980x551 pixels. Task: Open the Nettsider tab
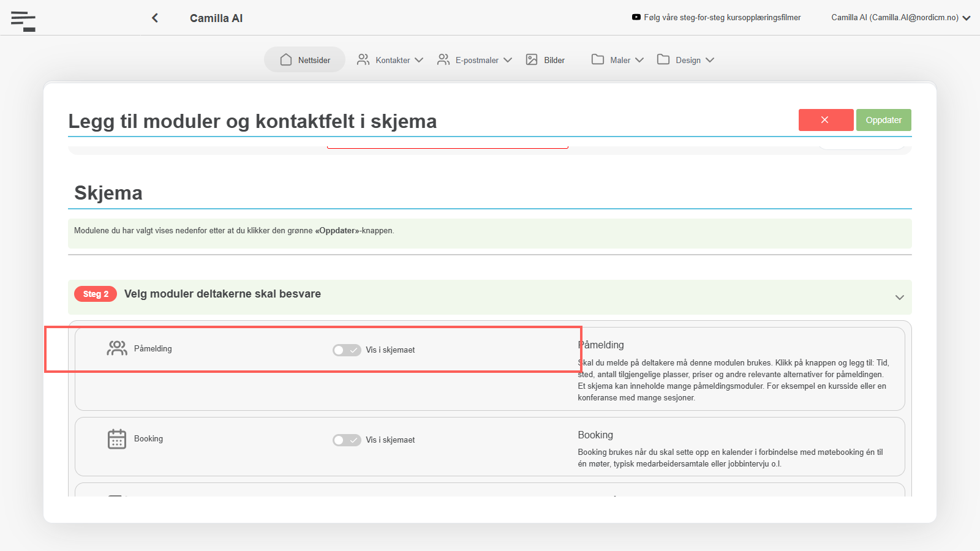[x=305, y=60]
